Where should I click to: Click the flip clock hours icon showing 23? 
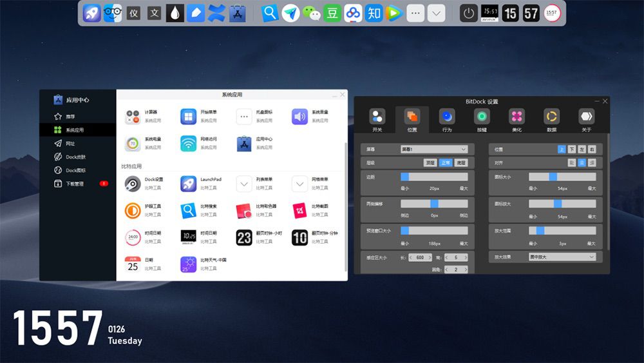point(244,237)
